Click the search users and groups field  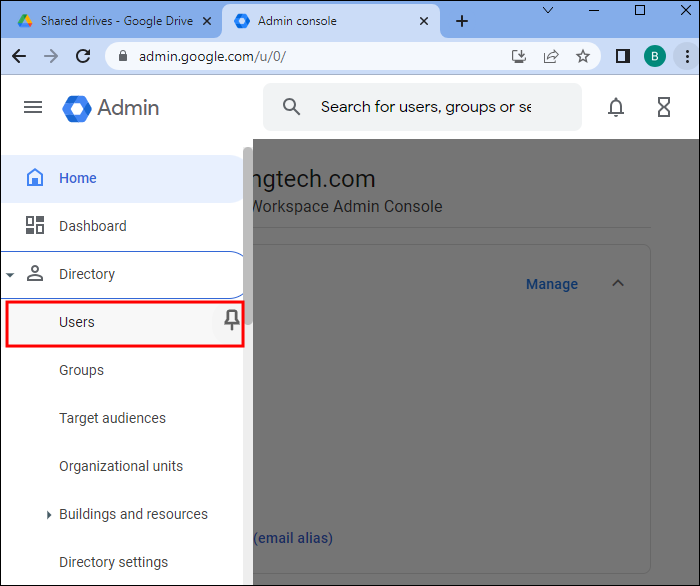(425, 107)
